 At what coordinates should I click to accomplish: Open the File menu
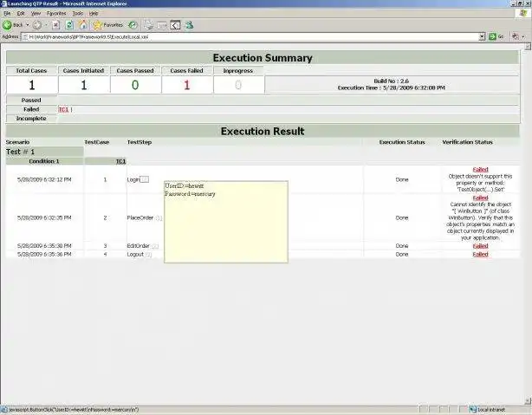7,14
